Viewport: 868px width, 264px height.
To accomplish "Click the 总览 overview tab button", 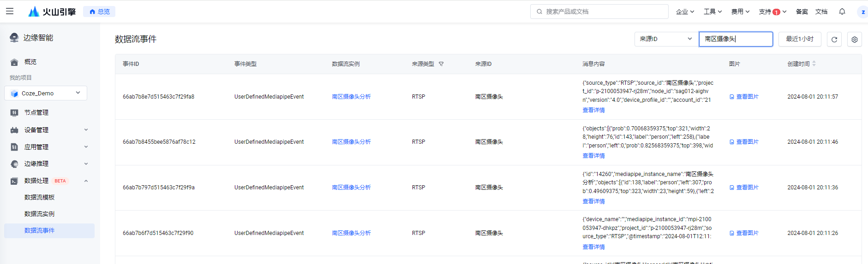I will click(99, 12).
